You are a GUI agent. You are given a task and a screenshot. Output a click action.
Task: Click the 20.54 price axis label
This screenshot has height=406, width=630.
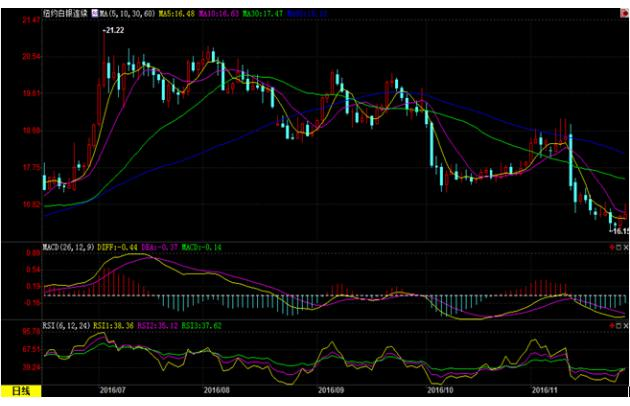coord(31,57)
